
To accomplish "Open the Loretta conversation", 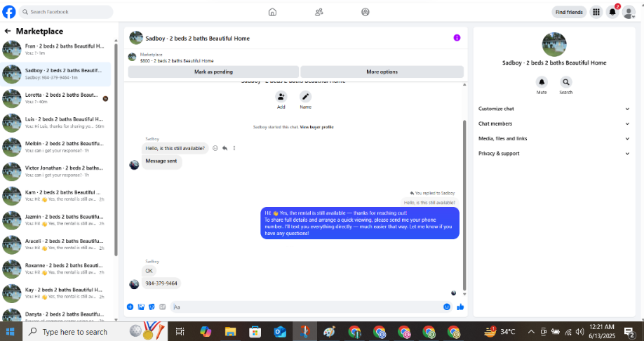I will pos(56,98).
